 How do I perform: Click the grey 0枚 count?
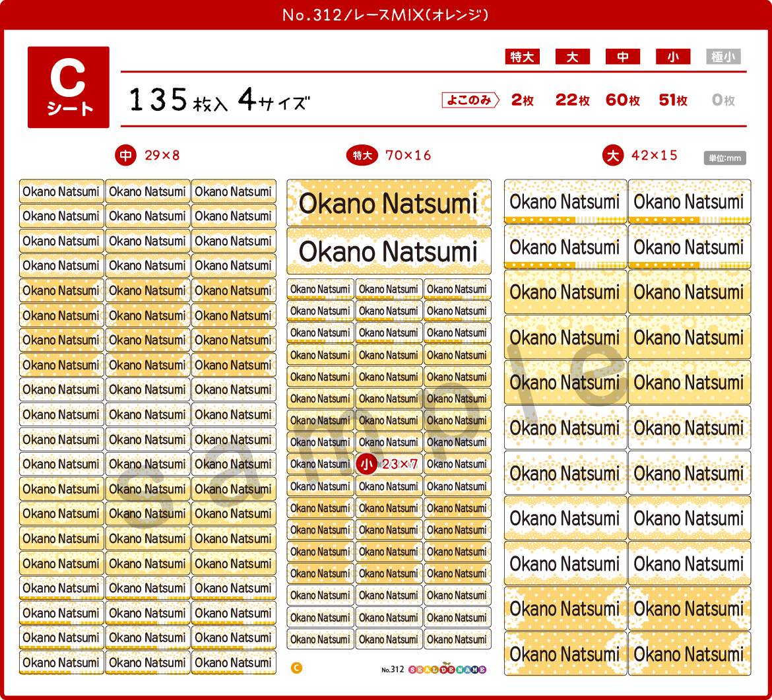pos(723,100)
